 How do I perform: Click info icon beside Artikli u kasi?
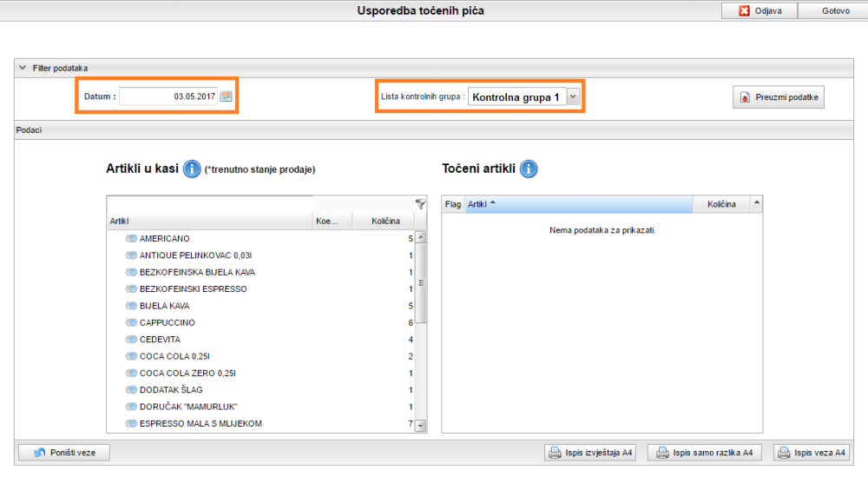click(192, 169)
